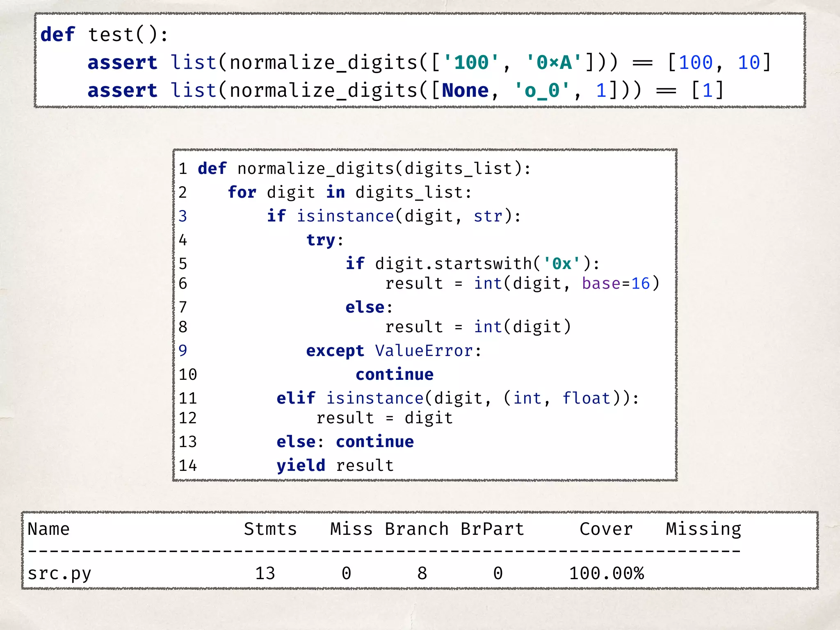Select the 'def normalize_digits(digits_list):' line
840x630 pixels.
364,169
